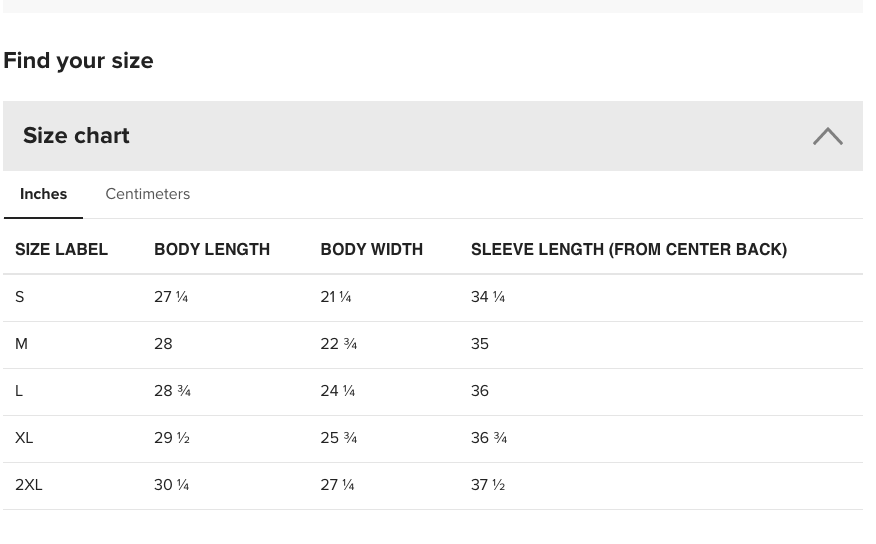Select the S size label cell

pyautogui.click(x=20, y=297)
